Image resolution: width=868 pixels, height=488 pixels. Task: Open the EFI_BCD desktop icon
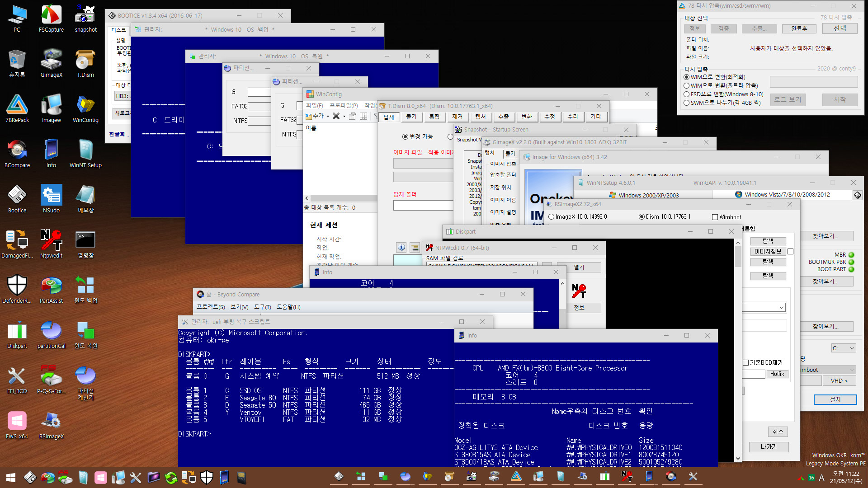[x=17, y=380]
